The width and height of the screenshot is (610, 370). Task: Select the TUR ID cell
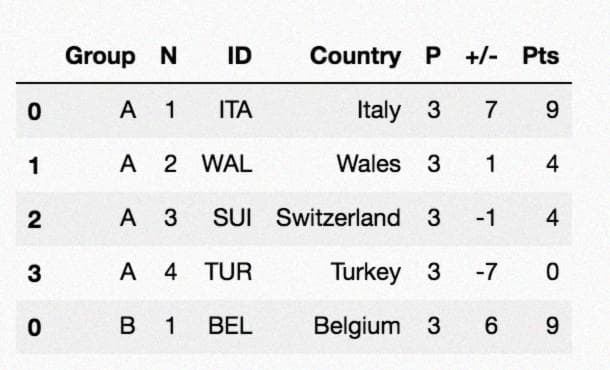[x=229, y=272]
